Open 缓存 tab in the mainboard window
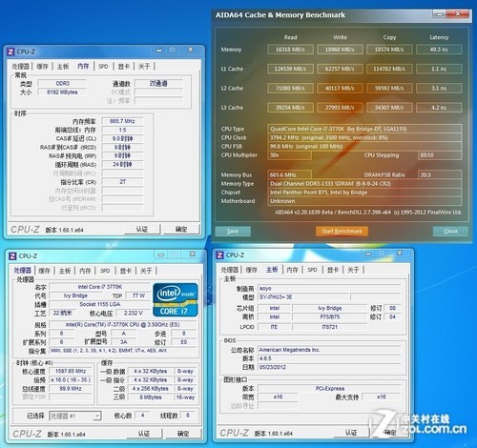 (x=252, y=270)
